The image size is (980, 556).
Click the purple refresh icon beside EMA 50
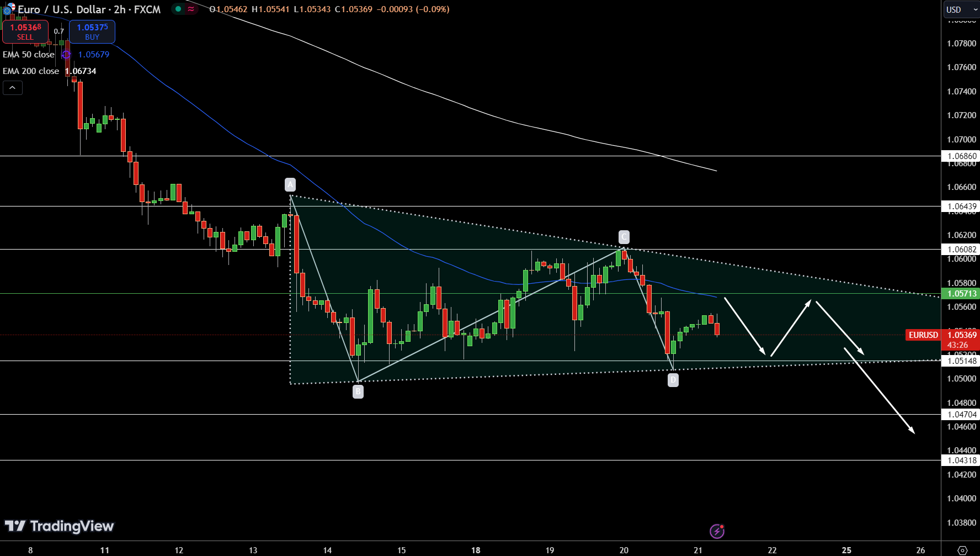[x=66, y=54]
